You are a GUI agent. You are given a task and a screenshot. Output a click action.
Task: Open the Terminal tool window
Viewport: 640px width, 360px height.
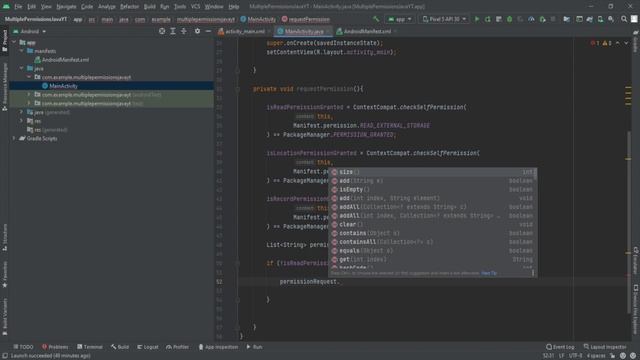pyautogui.click(x=90, y=347)
